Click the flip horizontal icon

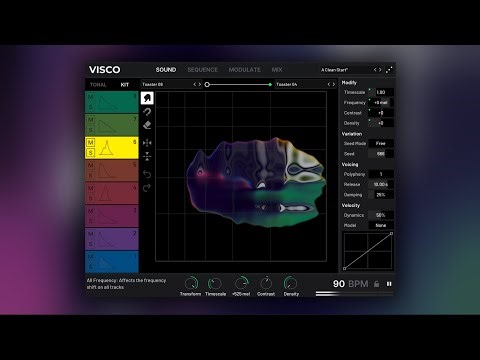tap(147, 143)
